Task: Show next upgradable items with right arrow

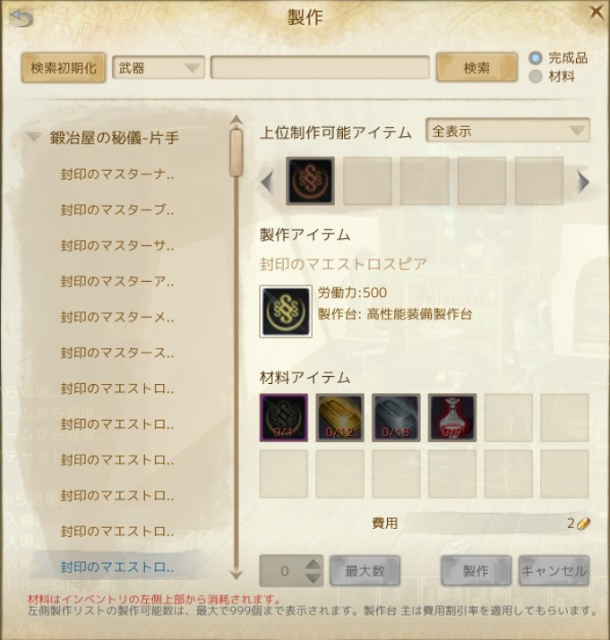Action: 583,182
